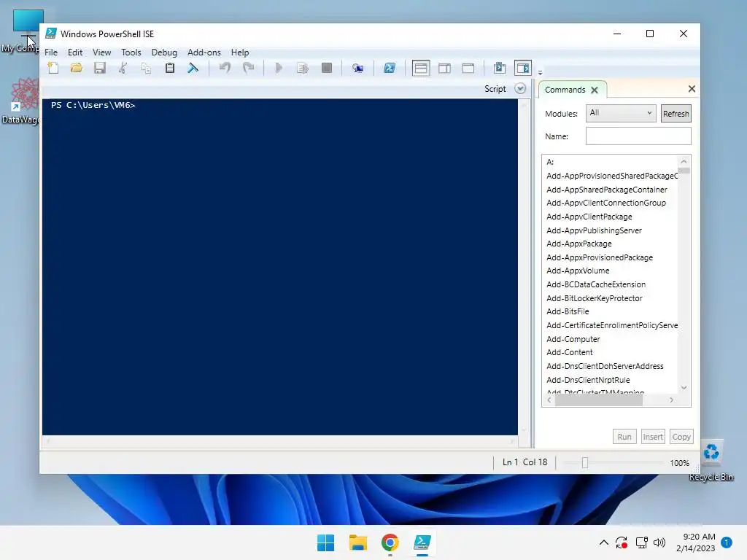Close the Commands tab with its X
Image resolution: width=747 pixels, height=560 pixels.
click(x=594, y=90)
